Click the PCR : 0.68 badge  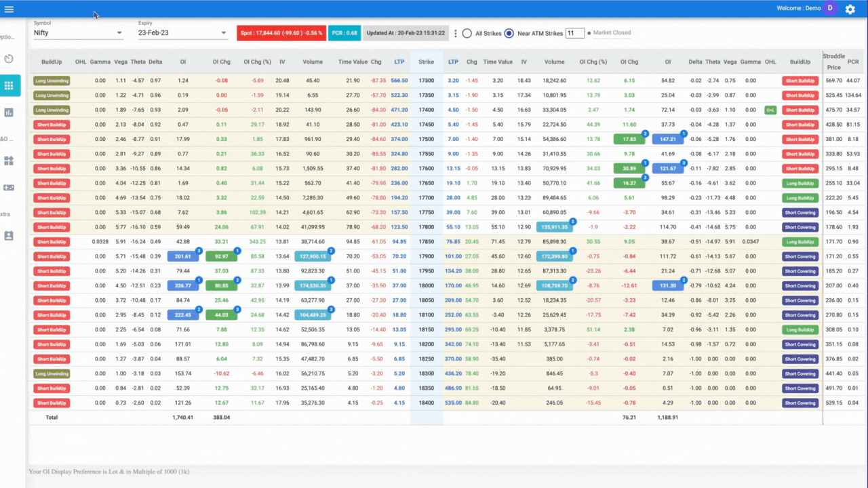coord(344,33)
